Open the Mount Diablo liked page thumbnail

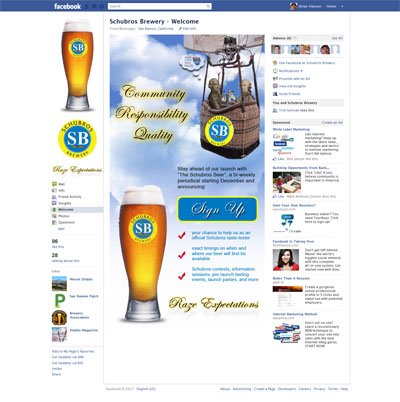point(59,283)
